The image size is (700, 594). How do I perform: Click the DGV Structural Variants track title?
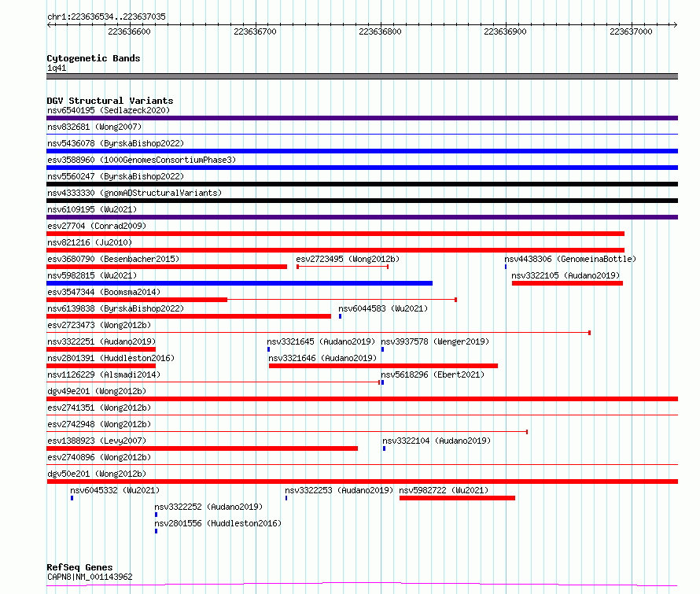point(110,101)
